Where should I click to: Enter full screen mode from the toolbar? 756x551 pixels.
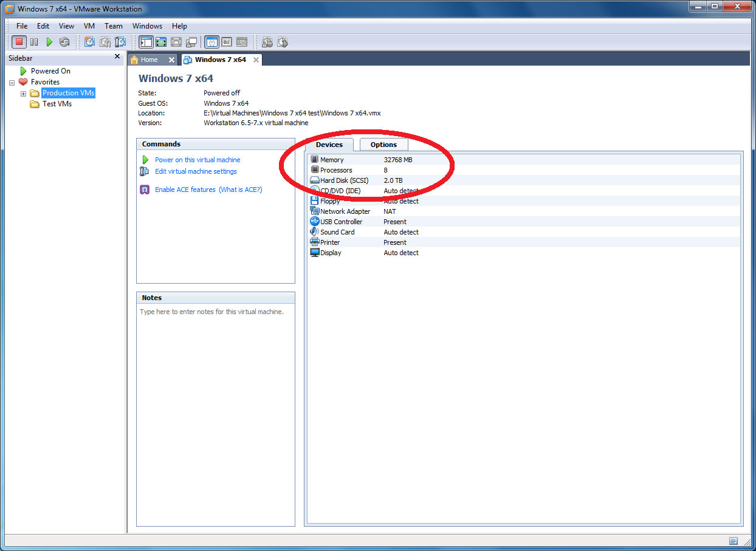160,41
